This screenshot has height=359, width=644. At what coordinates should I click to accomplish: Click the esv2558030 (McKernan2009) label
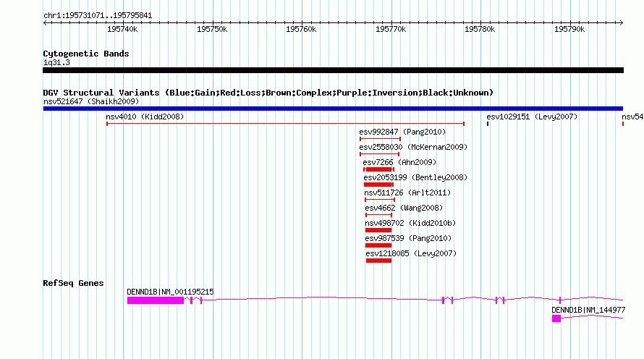pyautogui.click(x=414, y=147)
